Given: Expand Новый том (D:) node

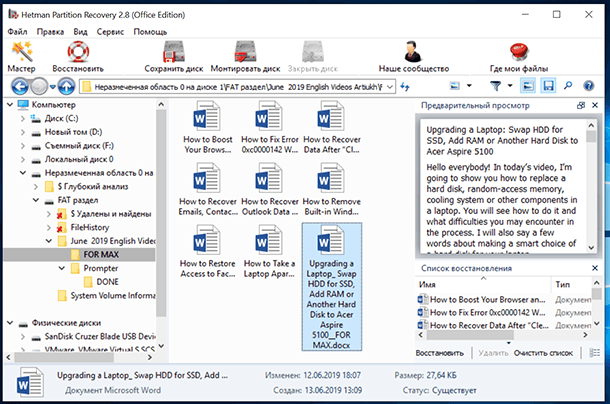Looking at the screenshot, I should click(23, 132).
